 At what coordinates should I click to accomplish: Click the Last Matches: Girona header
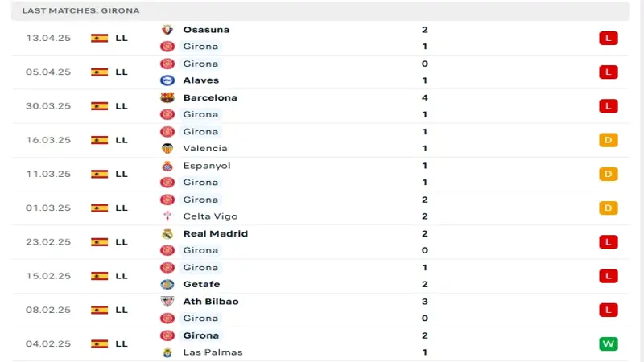80,11
